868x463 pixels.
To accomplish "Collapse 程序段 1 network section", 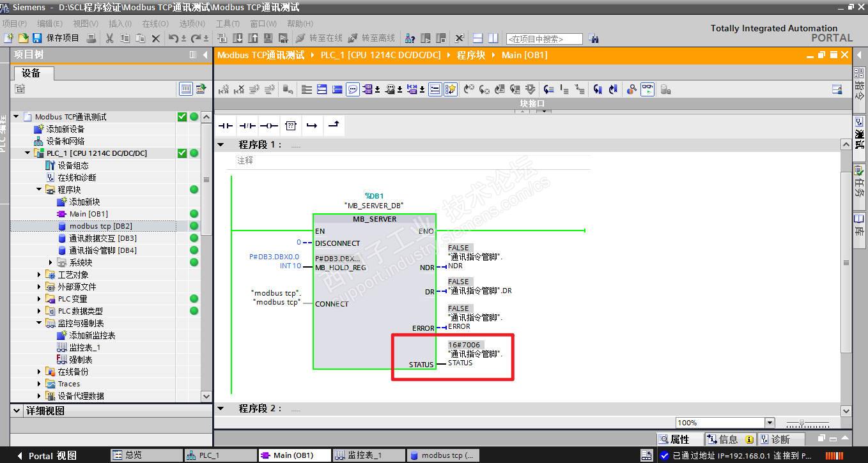I will click(221, 145).
